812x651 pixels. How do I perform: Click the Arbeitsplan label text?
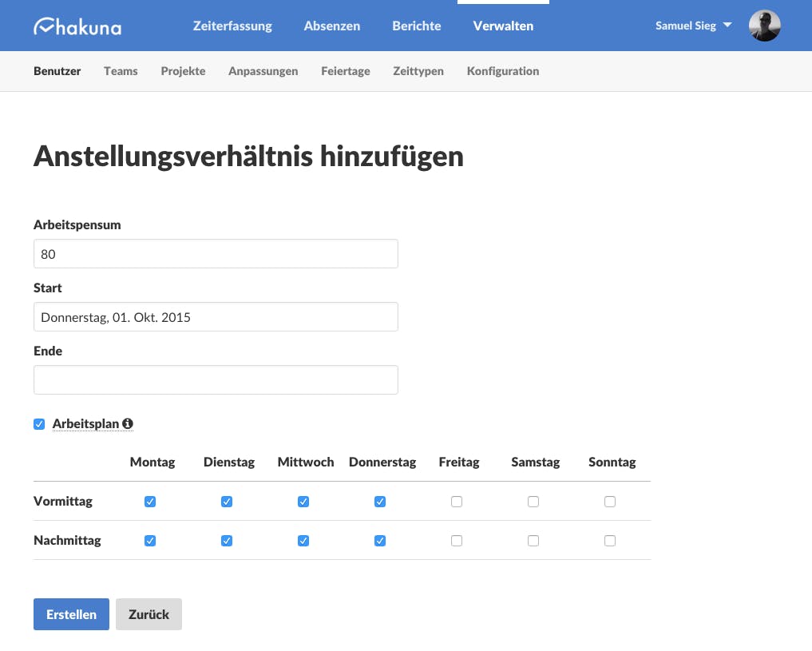click(x=85, y=423)
